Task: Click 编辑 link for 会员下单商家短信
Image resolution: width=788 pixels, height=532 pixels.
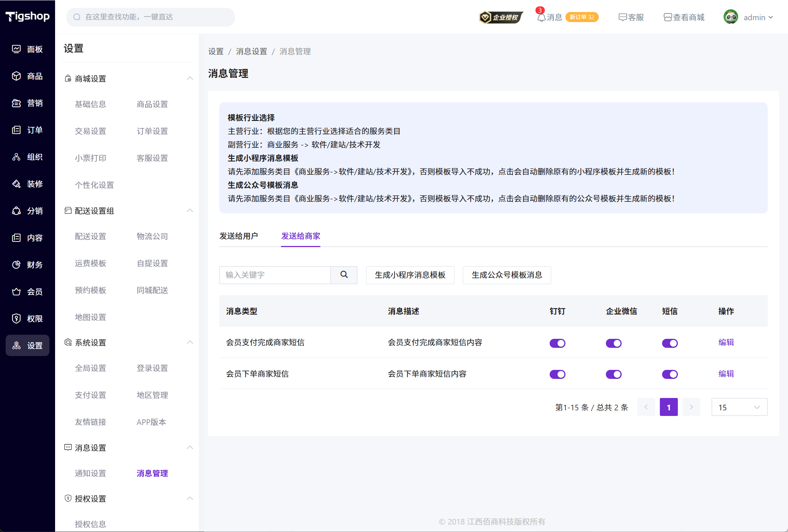Action: pyautogui.click(x=726, y=374)
